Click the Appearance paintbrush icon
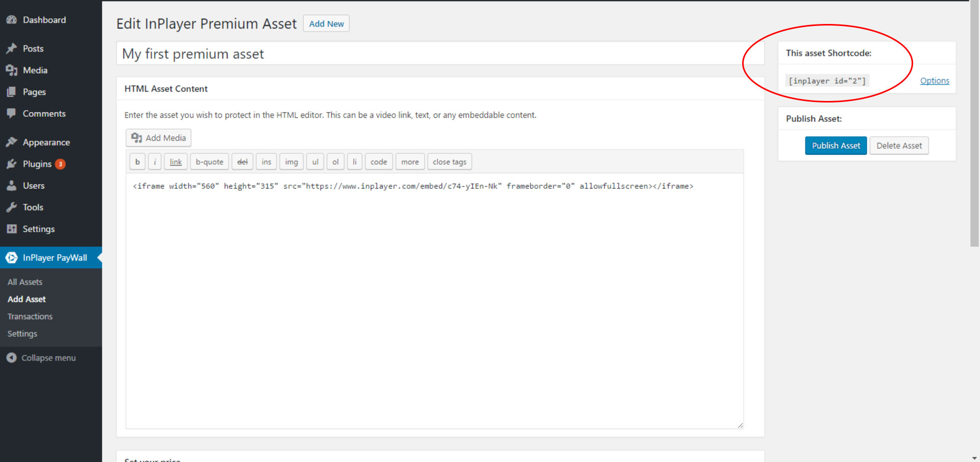 11,142
